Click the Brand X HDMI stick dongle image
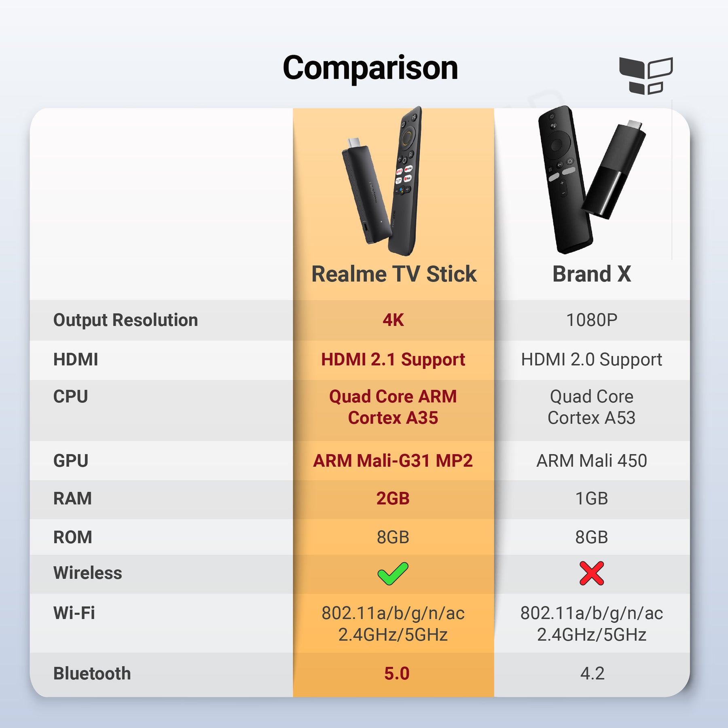The width and height of the screenshot is (728, 728). click(613, 170)
